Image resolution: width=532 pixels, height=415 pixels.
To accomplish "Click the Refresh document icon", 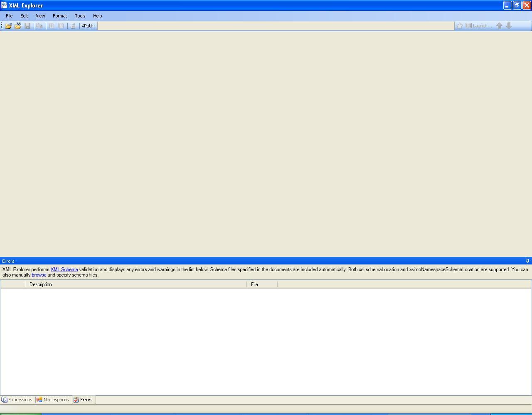I will (x=73, y=26).
